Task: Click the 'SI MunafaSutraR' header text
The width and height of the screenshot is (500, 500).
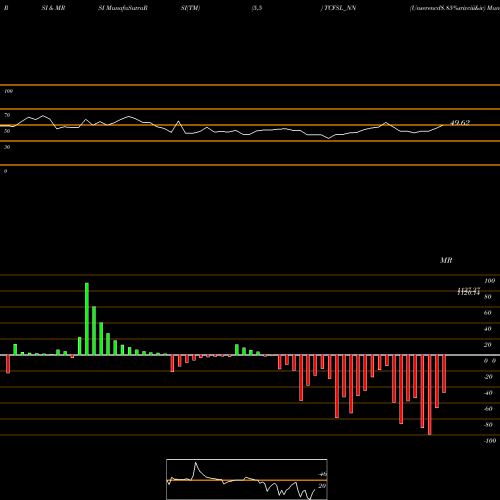Action: 123,8
